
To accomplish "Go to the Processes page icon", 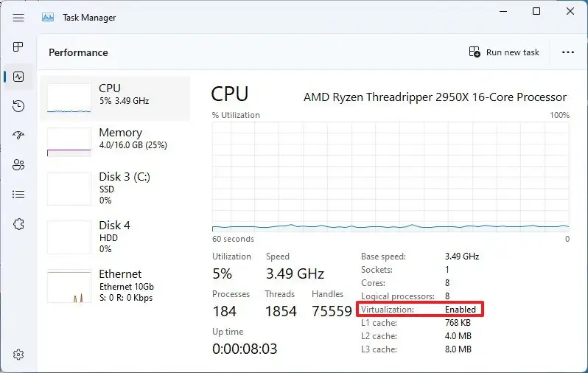I will coord(18,47).
